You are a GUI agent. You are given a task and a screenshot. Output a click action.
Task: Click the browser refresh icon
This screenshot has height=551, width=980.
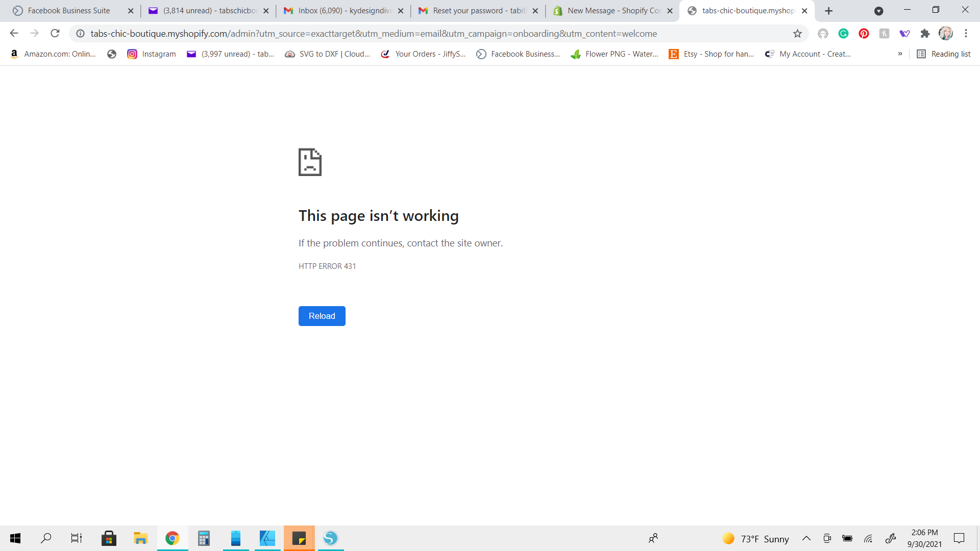coord(55,34)
